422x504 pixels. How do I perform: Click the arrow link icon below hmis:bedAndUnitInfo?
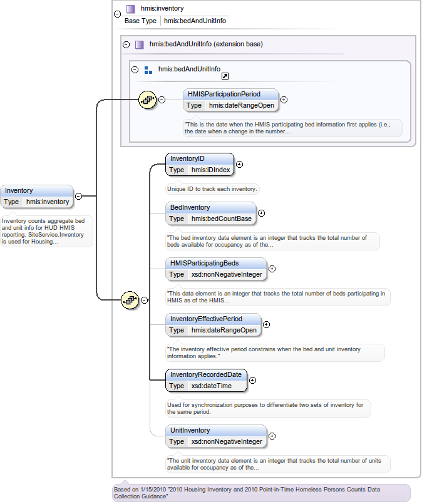[x=225, y=76]
